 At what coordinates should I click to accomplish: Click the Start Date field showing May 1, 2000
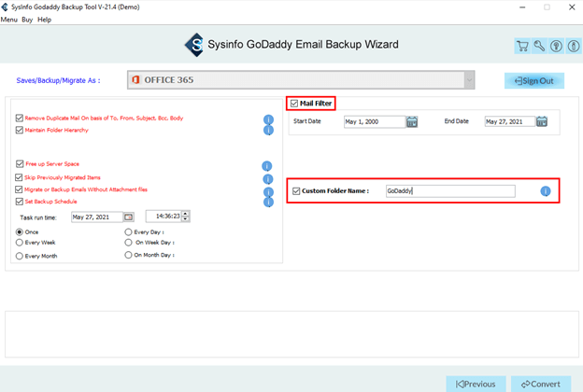(375, 122)
